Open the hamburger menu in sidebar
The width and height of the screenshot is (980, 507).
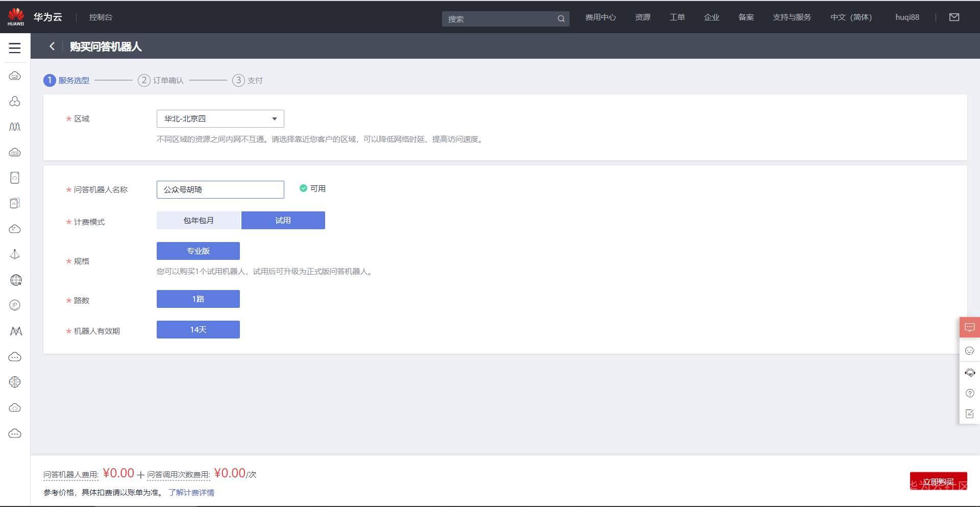15,48
